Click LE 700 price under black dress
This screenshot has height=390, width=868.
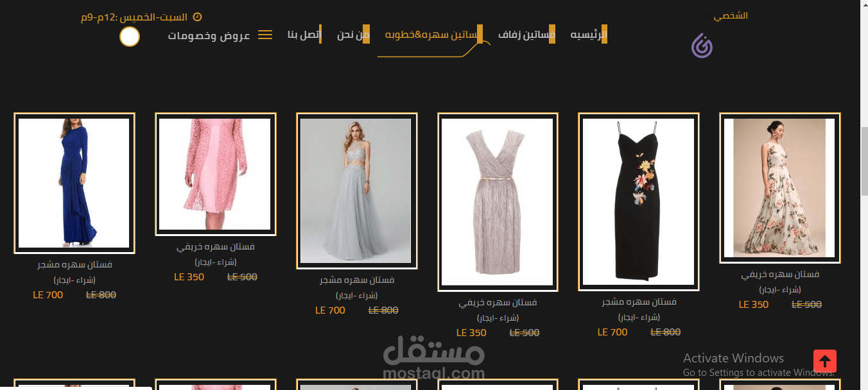[x=612, y=332]
